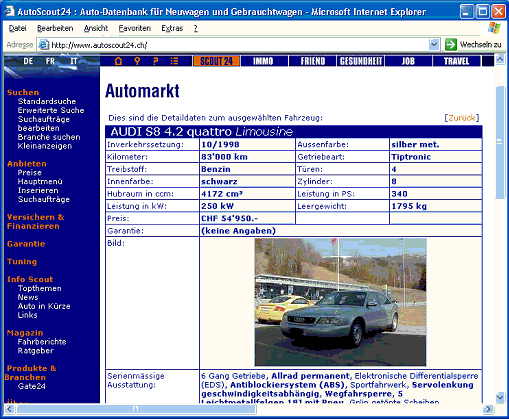
Task: Switch to the JOB tab
Action: click(408, 61)
